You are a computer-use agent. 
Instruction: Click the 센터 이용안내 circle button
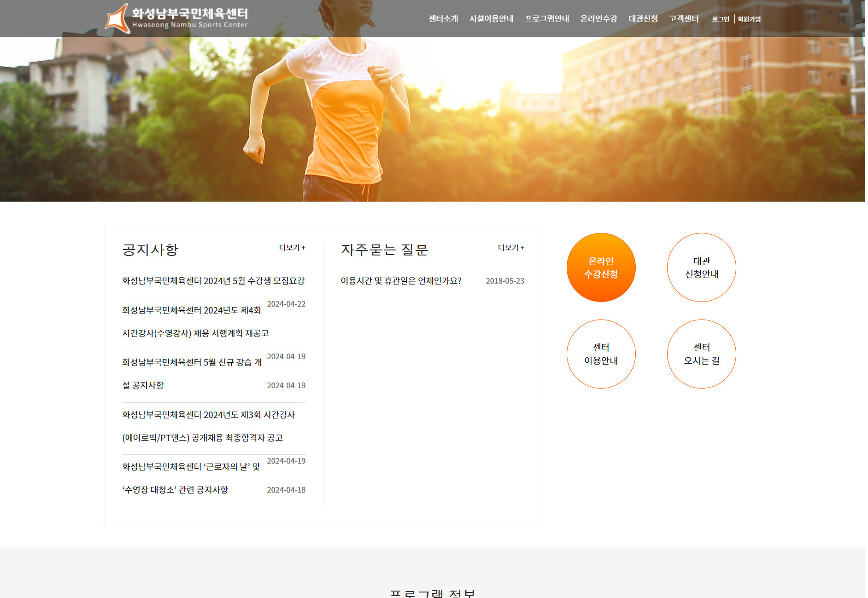[x=601, y=354]
